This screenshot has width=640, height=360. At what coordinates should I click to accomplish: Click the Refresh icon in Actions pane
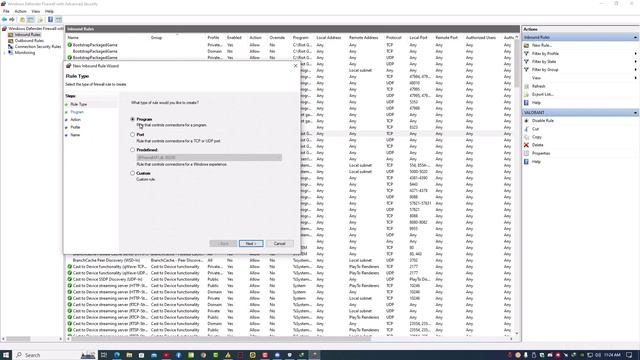(526, 86)
